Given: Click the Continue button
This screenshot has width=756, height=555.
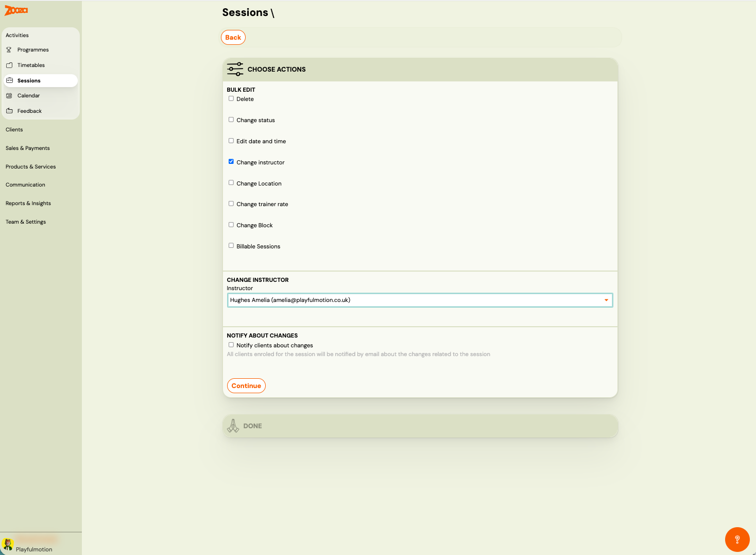Looking at the screenshot, I should [246, 386].
